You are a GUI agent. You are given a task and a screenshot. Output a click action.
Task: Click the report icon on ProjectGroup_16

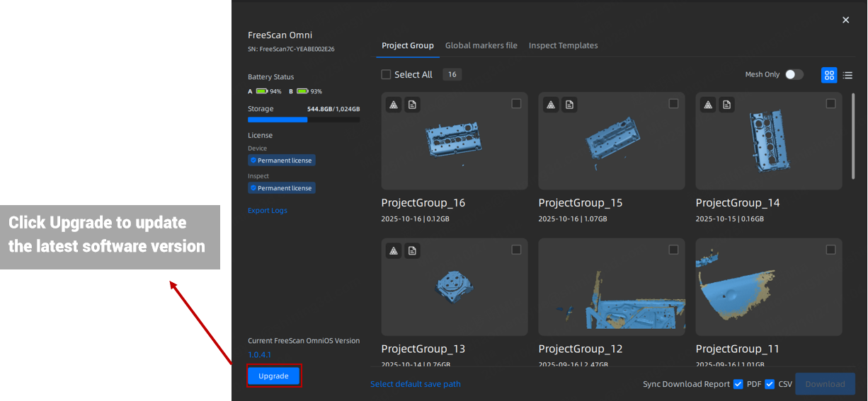pos(412,105)
